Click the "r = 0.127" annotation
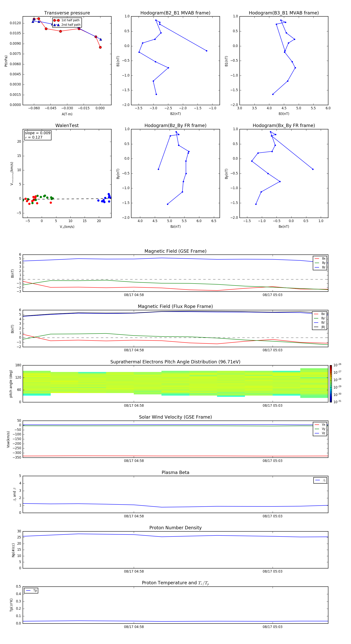351x644 pixels. click(x=34, y=137)
